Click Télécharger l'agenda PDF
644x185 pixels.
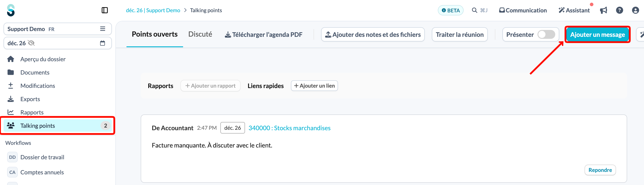coord(263,35)
